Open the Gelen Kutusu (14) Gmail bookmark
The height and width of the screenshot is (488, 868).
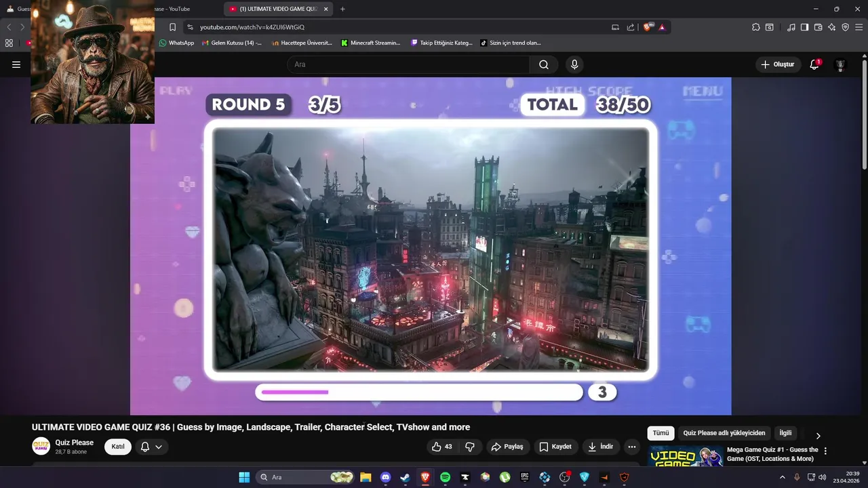pos(232,43)
